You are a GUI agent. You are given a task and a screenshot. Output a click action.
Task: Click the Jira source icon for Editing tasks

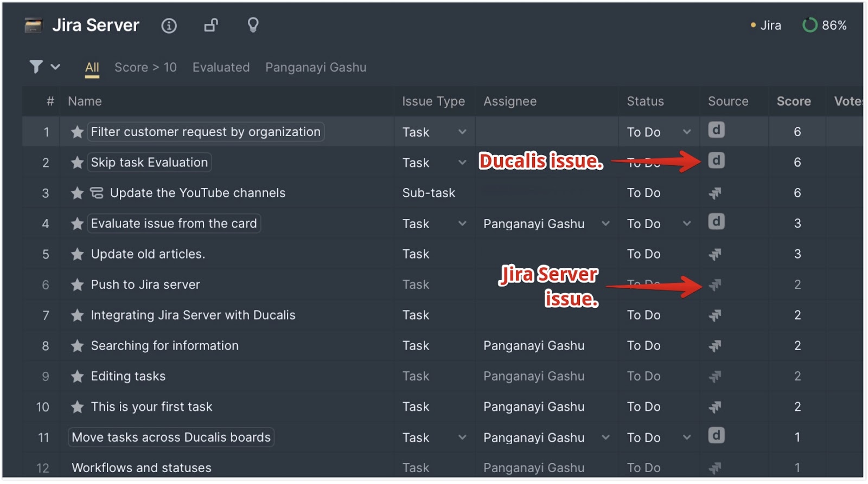[x=716, y=376]
